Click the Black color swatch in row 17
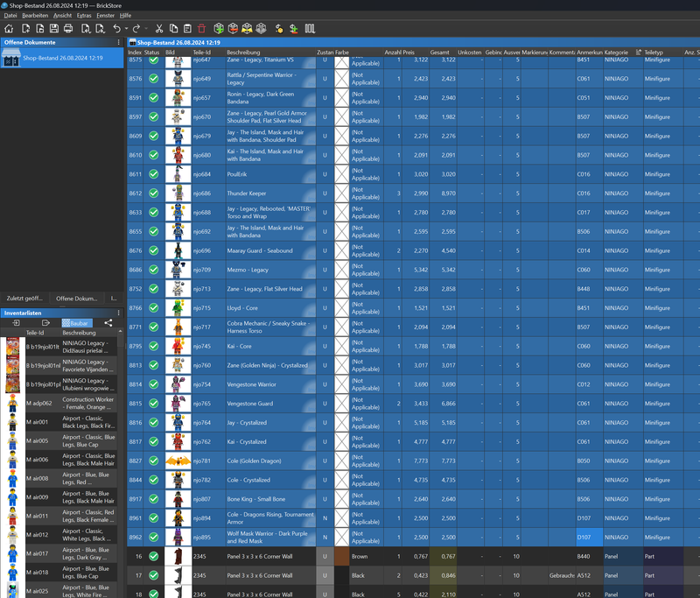The image size is (700, 598). [x=341, y=575]
